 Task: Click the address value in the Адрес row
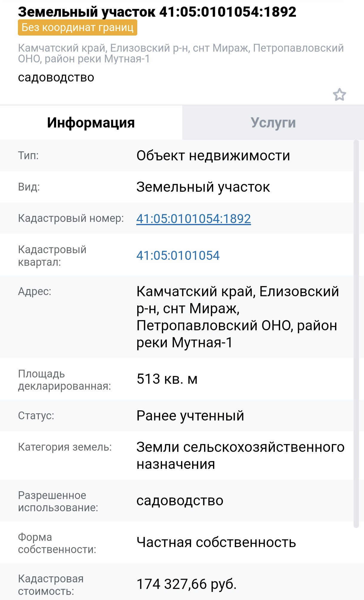point(237,317)
